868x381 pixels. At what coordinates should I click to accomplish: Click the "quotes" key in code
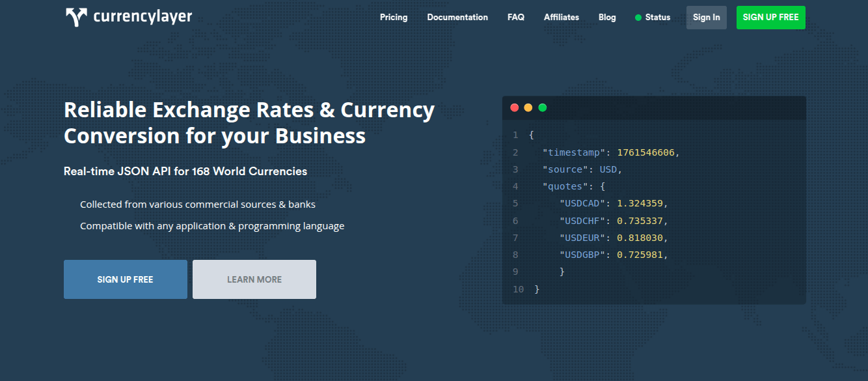click(x=565, y=186)
